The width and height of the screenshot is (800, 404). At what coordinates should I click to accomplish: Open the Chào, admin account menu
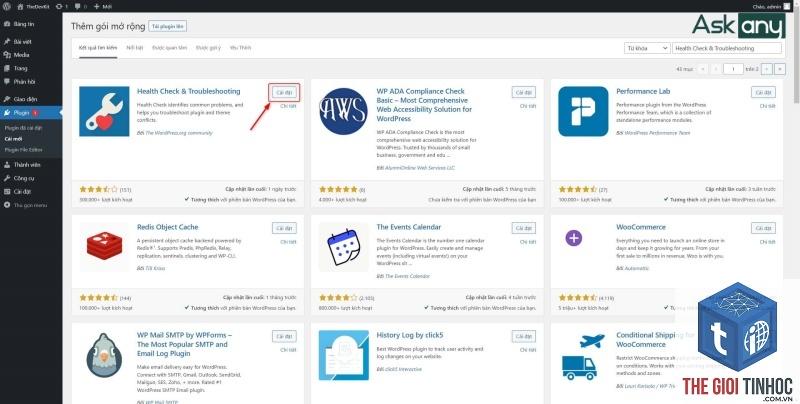(770, 7)
